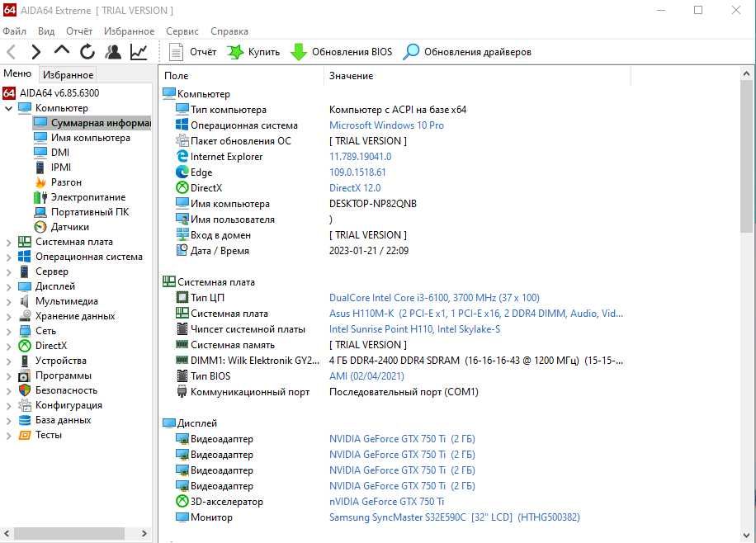The width and height of the screenshot is (756, 543).
Task: Click the База данных database icon
Action: [25, 420]
